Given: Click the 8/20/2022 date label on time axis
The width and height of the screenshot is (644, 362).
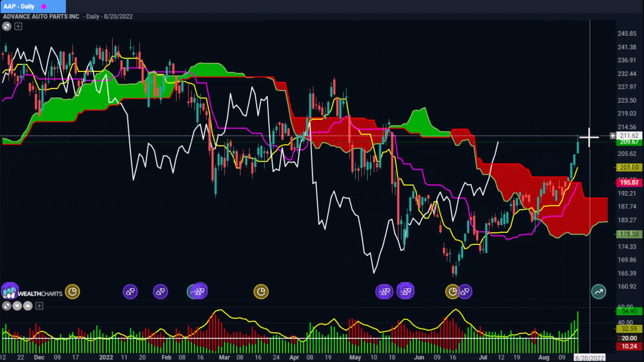Looking at the screenshot, I should coord(589,358).
